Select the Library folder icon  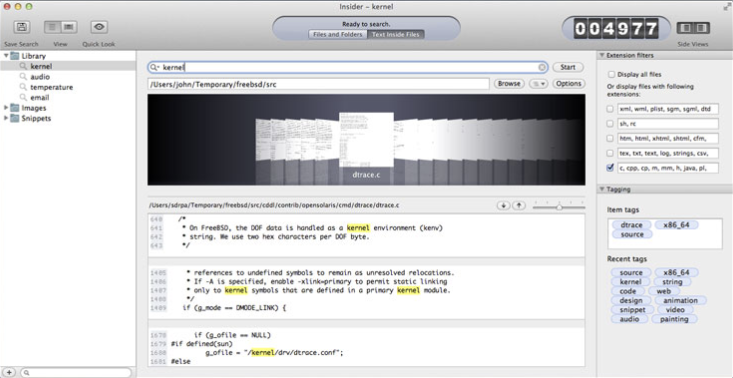point(14,56)
